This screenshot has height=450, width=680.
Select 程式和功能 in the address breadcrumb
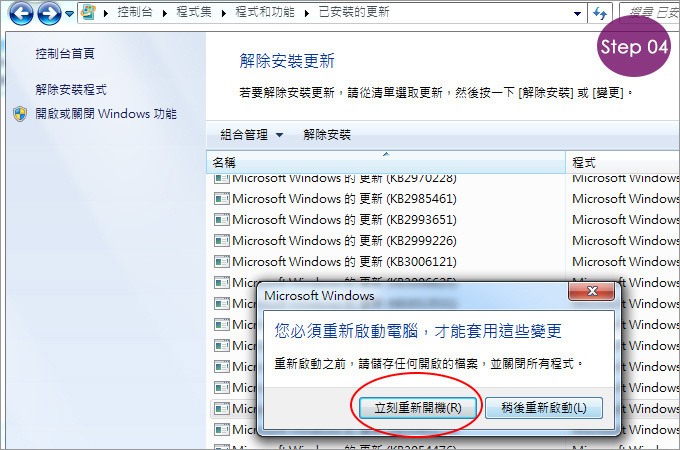click(x=265, y=12)
